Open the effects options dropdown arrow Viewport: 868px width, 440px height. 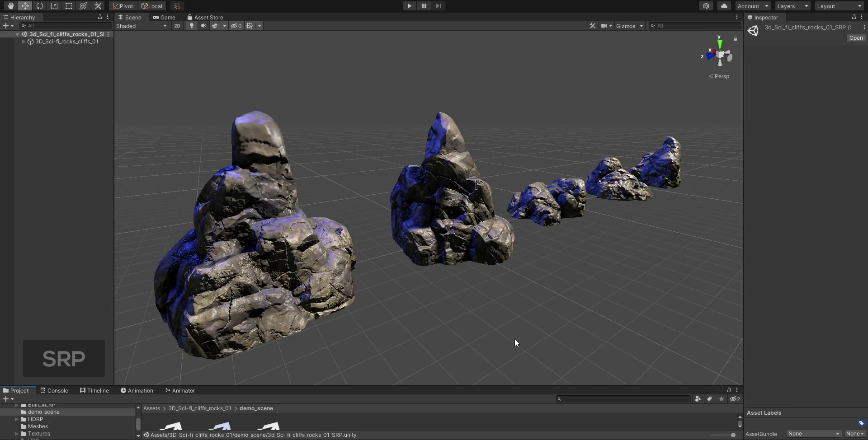click(225, 26)
